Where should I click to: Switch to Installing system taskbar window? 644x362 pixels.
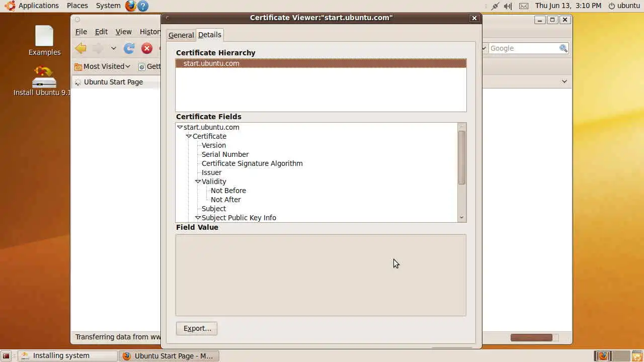point(67,356)
